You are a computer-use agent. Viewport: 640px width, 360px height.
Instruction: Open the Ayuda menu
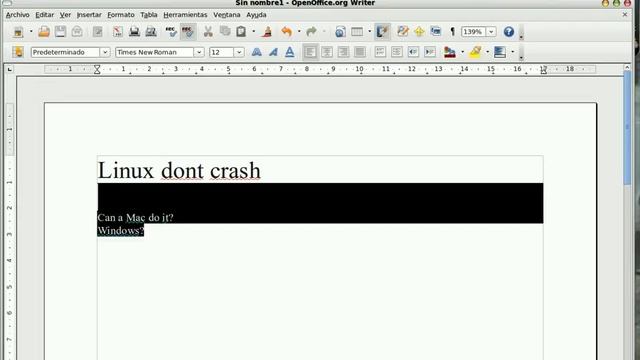(x=256, y=15)
